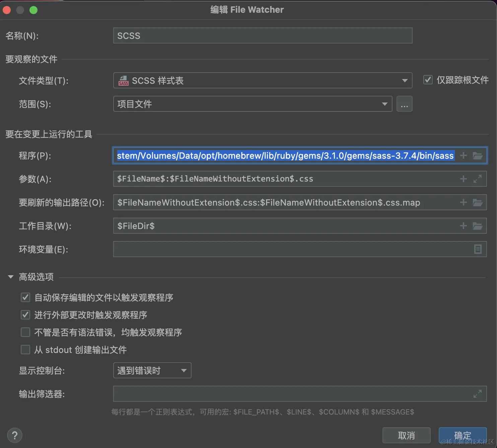Insert macro in working directory field
The width and height of the screenshot is (497, 448).
pyautogui.click(x=464, y=226)
